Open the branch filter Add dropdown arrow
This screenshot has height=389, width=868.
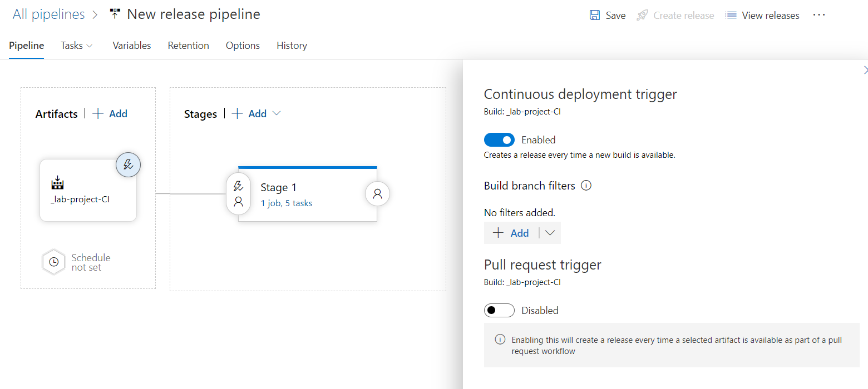[x=550, y=233]
